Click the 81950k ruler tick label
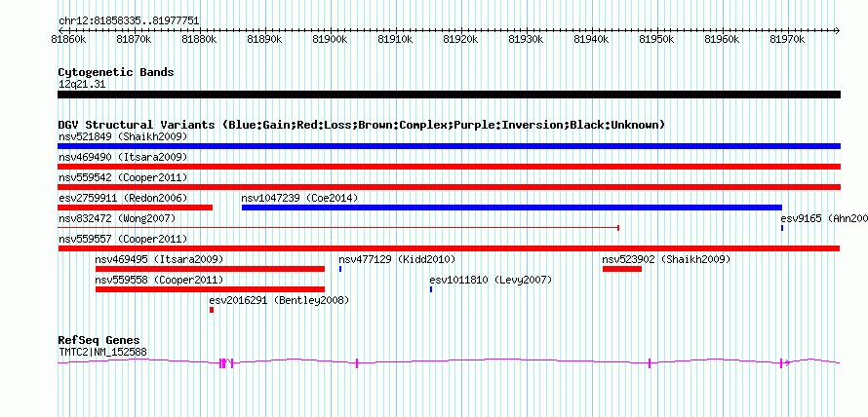868x417 pixels. coord(656,39)
